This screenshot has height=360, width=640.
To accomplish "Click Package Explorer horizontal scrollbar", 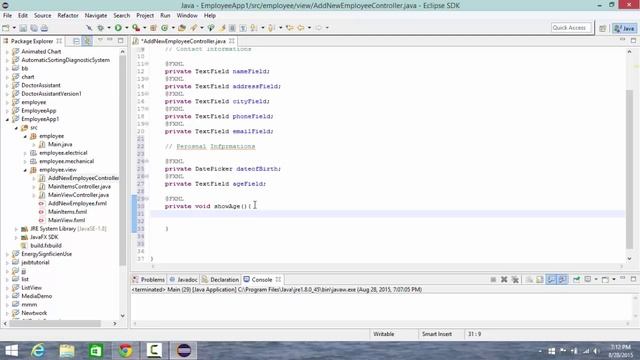I will point(55,323).
